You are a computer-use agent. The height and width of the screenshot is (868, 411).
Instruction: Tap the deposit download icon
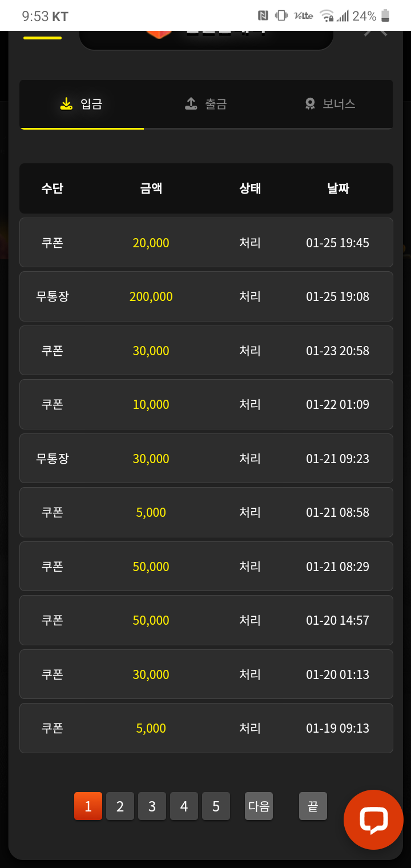click(66, 104)
